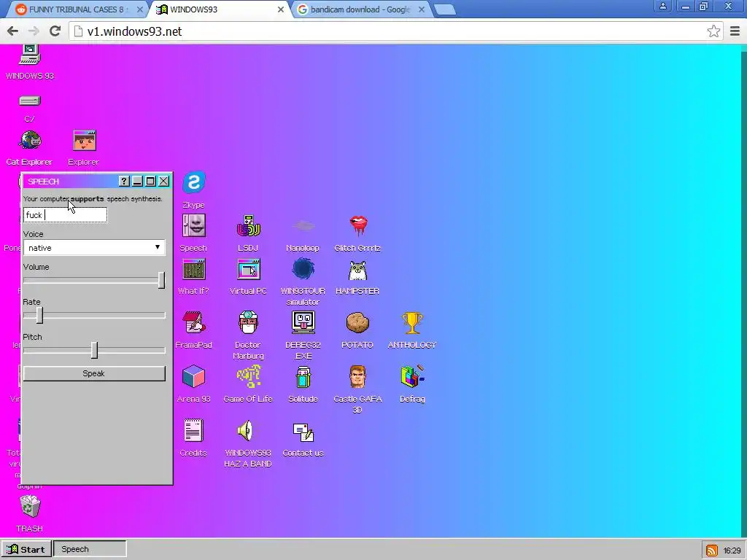Open the Game Of Life icon
Image resolution: width=747 pixels, height=560 pixels.
point(248,377)
